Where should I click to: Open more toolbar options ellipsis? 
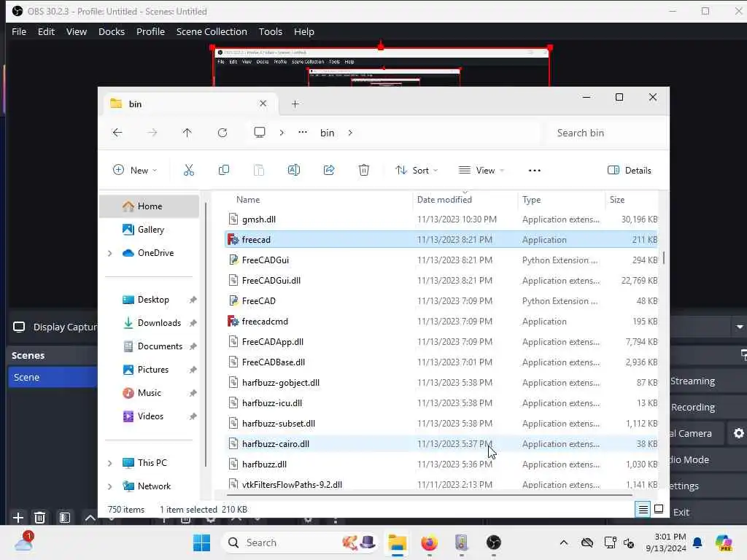(535, 170)
